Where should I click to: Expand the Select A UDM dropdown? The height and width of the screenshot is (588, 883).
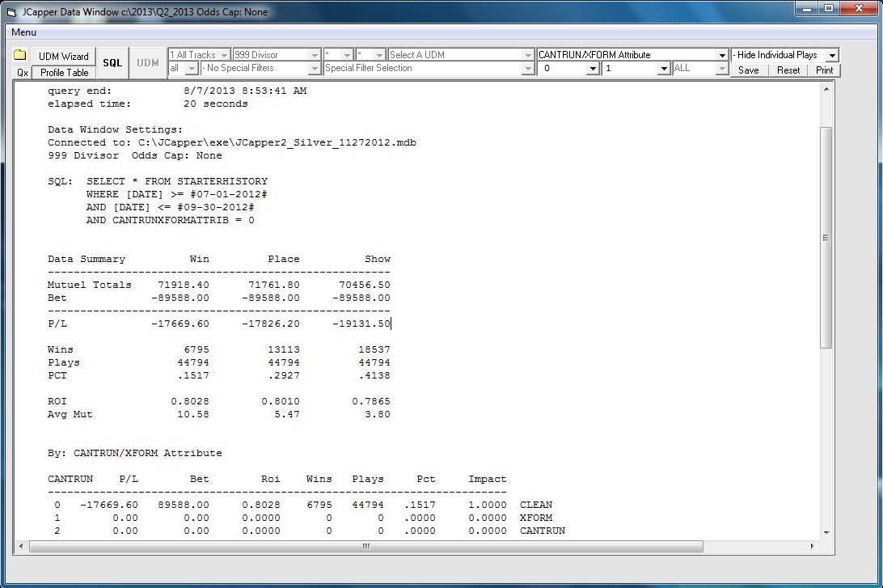coord(528,55)
